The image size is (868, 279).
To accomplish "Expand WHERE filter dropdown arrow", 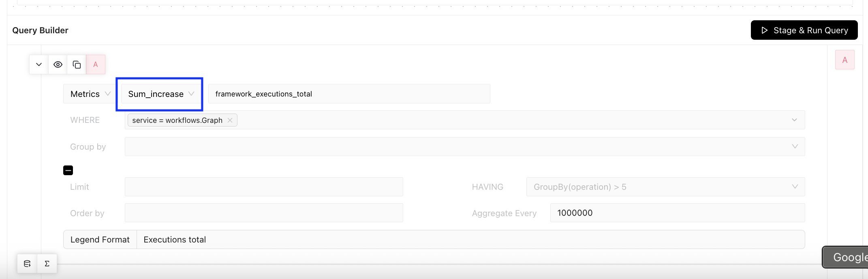I will coord(794,120).
